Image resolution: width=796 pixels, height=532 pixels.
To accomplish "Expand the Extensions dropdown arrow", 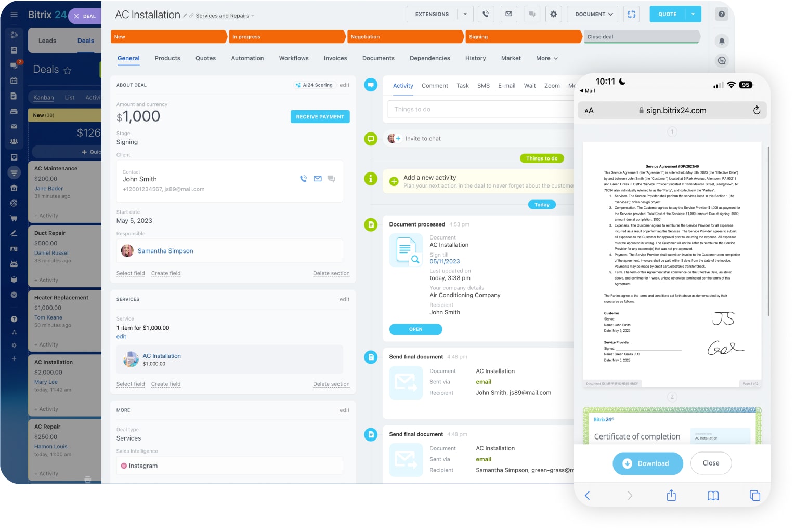I will (465, 14).
